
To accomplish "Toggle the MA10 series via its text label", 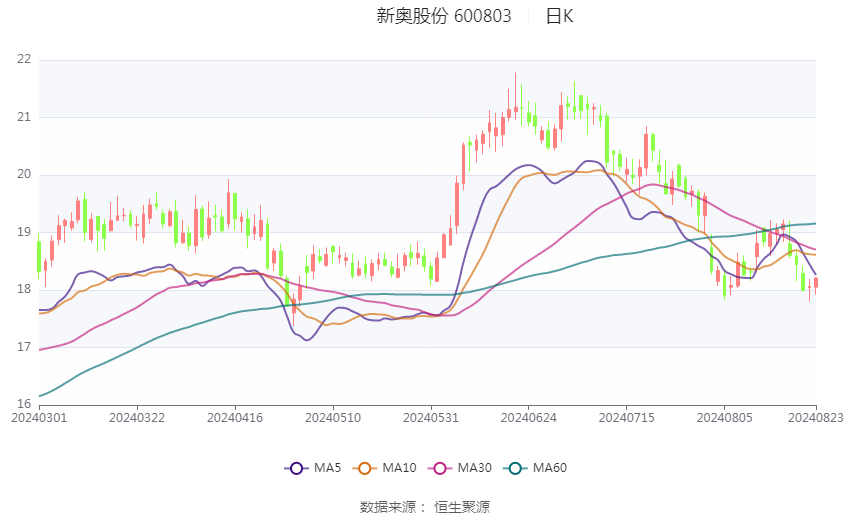I will (399, 468).
